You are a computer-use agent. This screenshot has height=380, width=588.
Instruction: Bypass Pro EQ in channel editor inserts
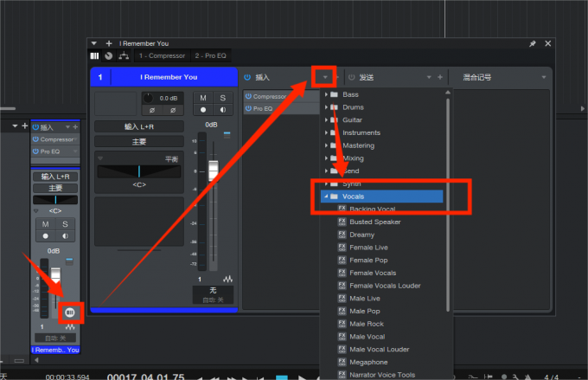(248, 108)
